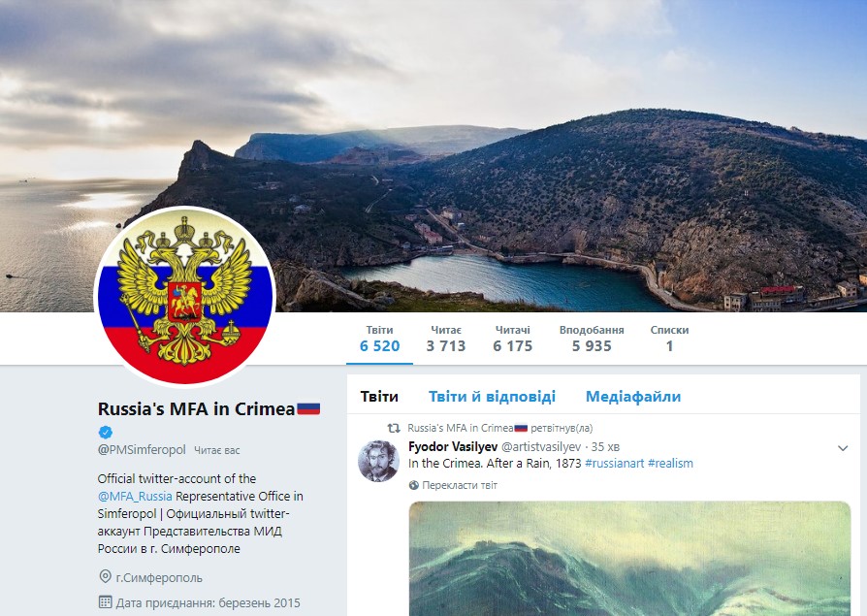The height and width of the screenshot is (616, 867).
Task: Click the retweet icon above the tweet
Action: [x=393, y=428]
